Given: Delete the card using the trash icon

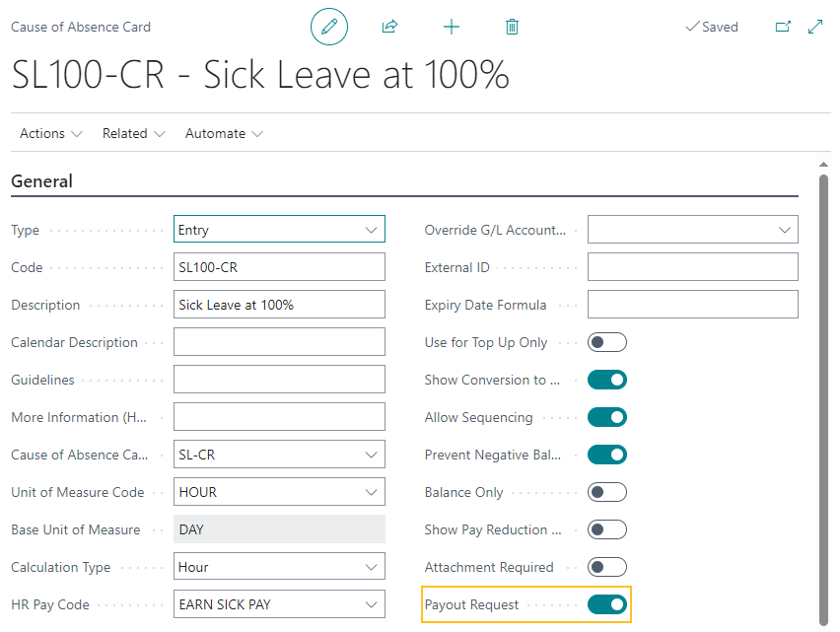Looking at the screenshot, I should click(512, 27).
